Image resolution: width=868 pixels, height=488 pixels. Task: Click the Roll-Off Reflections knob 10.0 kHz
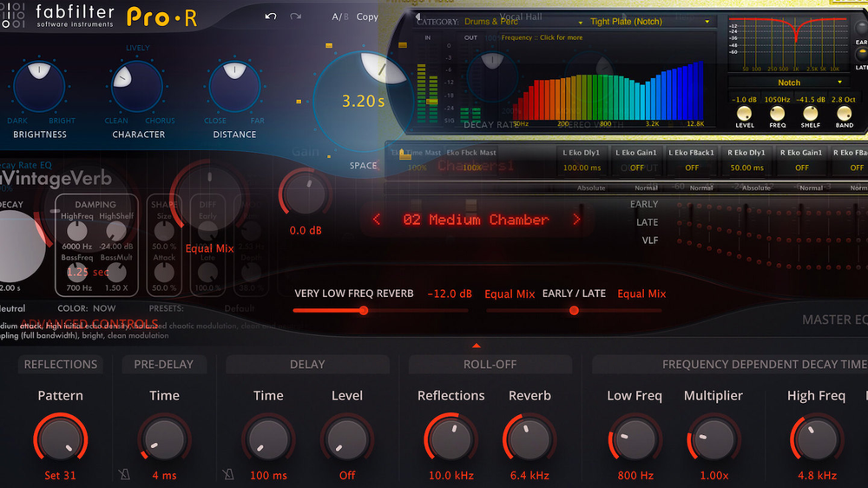450,439
